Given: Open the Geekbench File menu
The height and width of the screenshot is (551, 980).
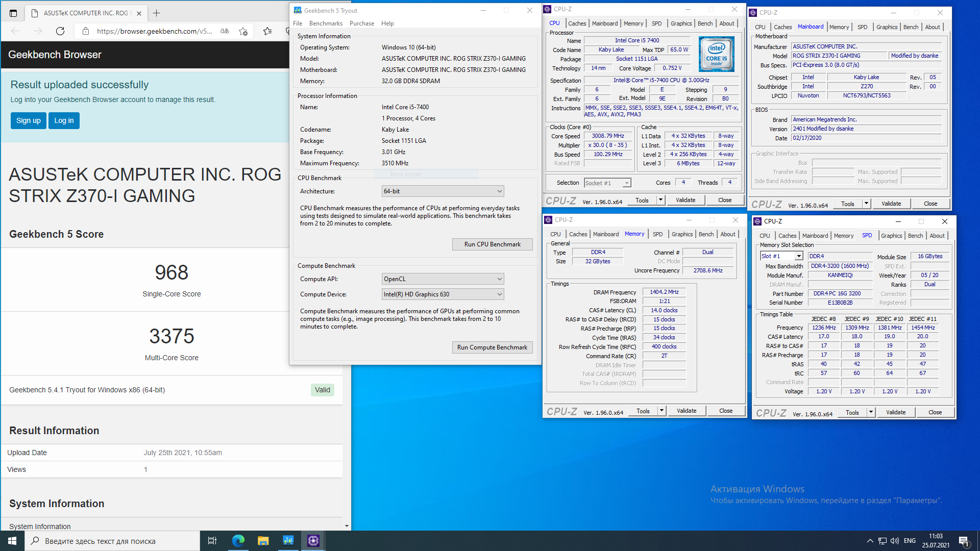Looking at the screenshot, I should point(298,23).
